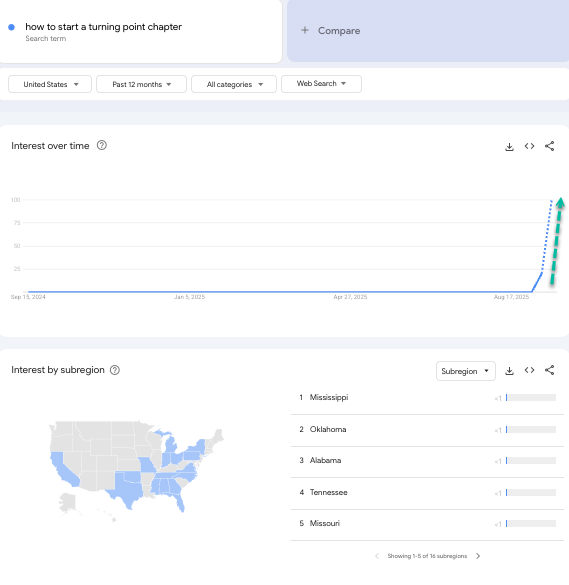The image size is (569, 585).
Task: Open the Web Search type dropdown
Action: click(321, 84)
